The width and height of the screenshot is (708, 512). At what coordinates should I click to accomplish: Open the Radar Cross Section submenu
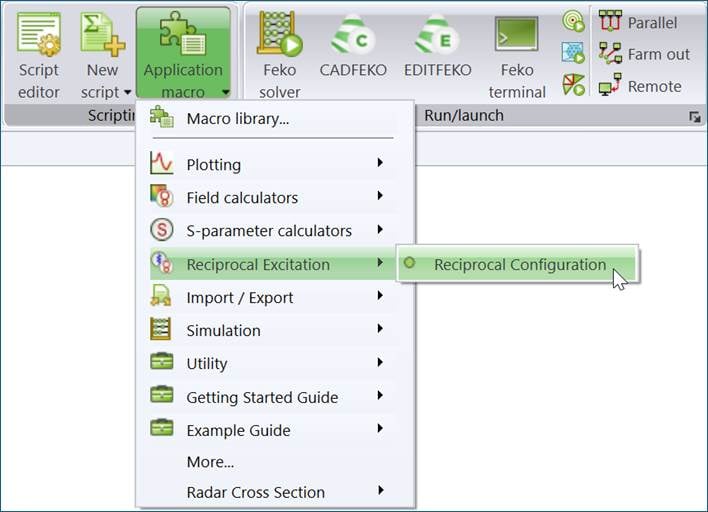pos(275,492)
